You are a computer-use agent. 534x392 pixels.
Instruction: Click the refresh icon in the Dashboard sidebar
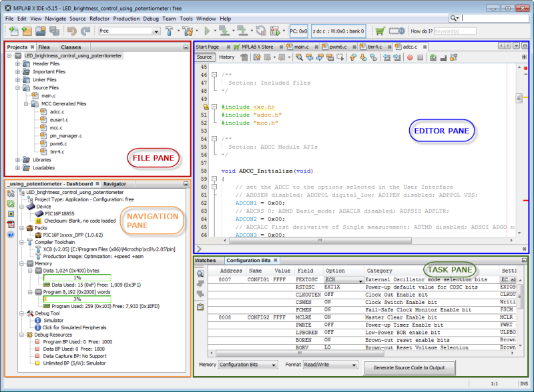click(11, 203)
